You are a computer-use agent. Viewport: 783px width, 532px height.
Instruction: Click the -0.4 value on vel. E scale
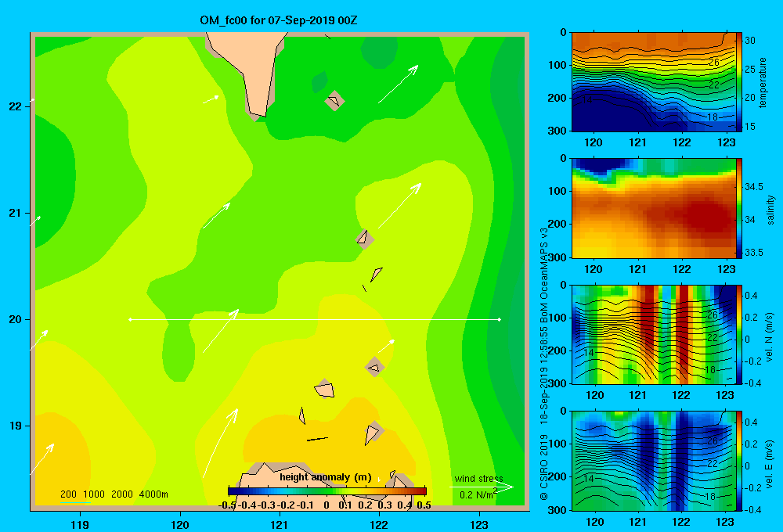(x=752, y=509)
